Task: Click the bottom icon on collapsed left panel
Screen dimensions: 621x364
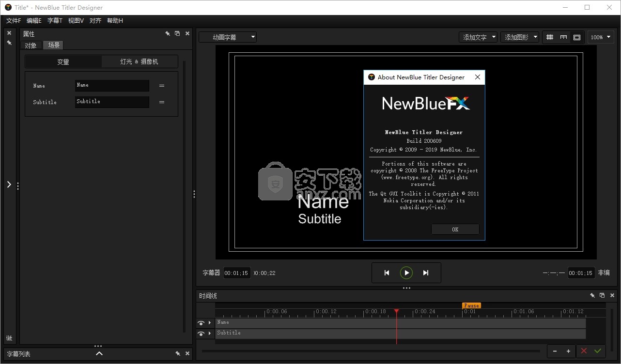Action: pyautogui.click(x=9, y=338)
